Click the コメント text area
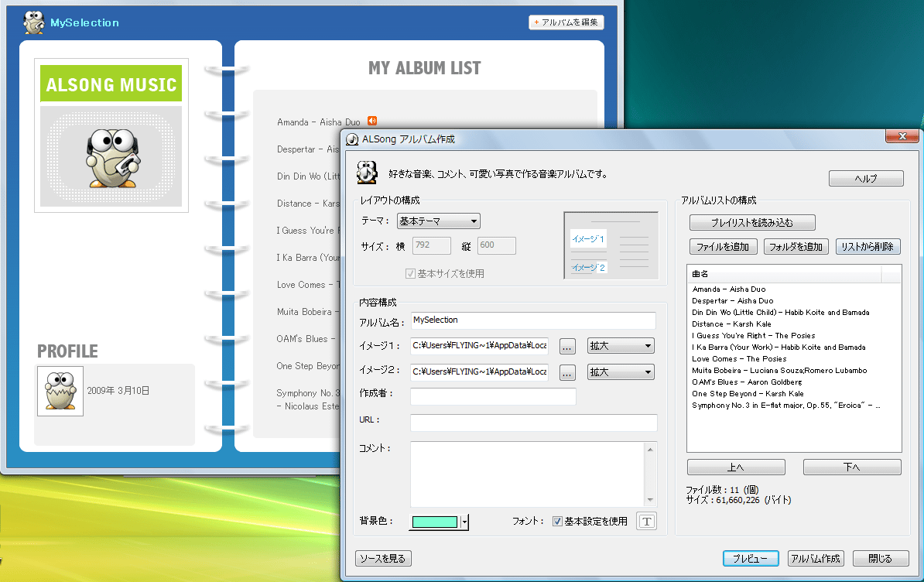This screenshot has height=582, width=924. click(x=528, y=474)
